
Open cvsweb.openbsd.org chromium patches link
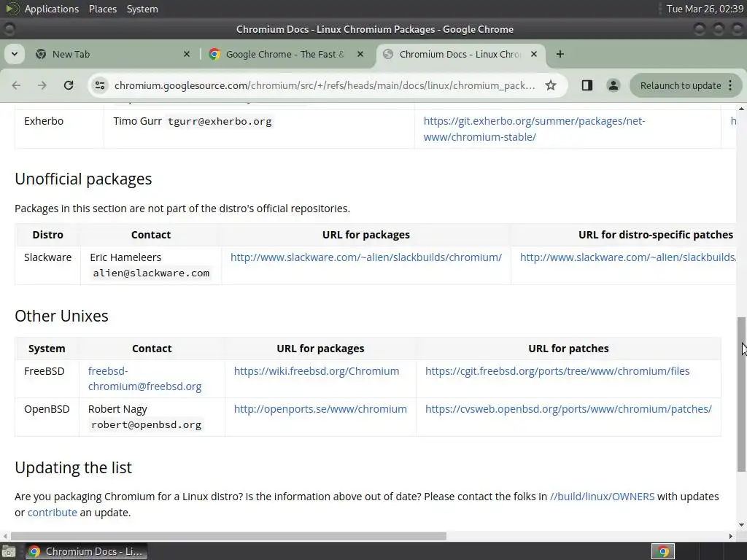[x=568, y=409]
